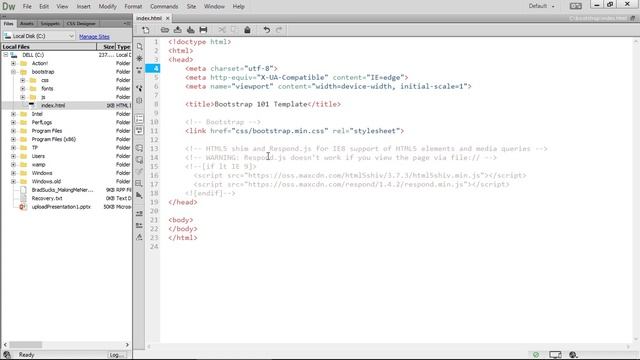Undo the last action with the Undo arrow
Viewport: 640px width, 360px height.
coord(266,30)
